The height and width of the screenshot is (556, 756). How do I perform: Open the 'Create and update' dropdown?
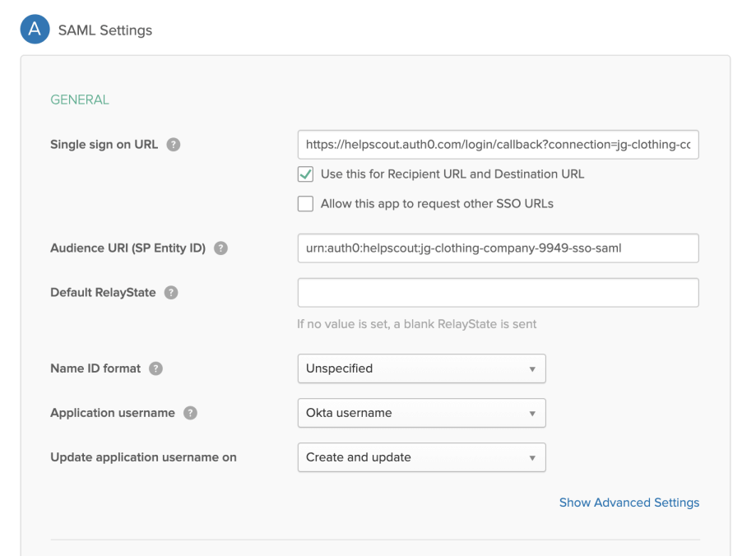420,457
